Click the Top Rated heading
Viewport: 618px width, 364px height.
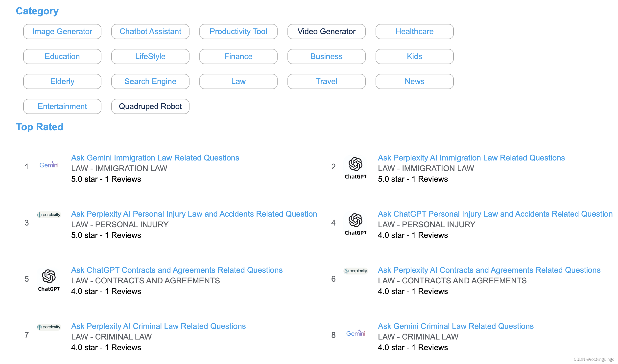point(40,127)
